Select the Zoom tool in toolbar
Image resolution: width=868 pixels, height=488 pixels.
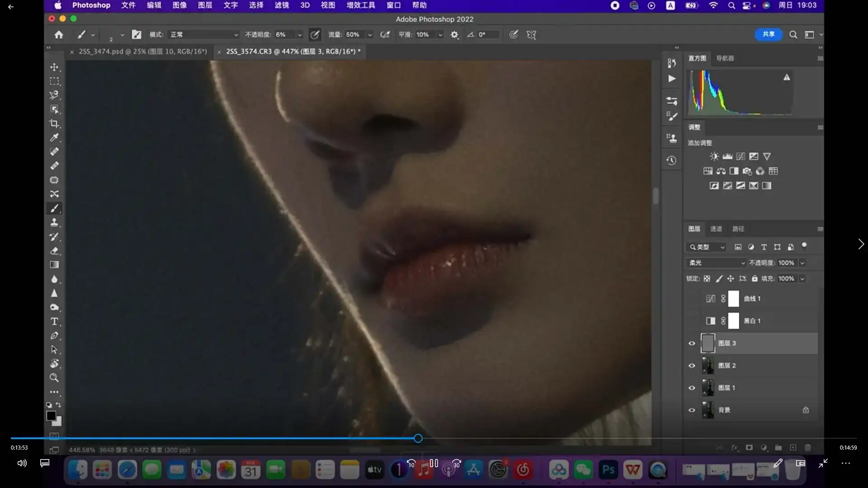point(54,378)
